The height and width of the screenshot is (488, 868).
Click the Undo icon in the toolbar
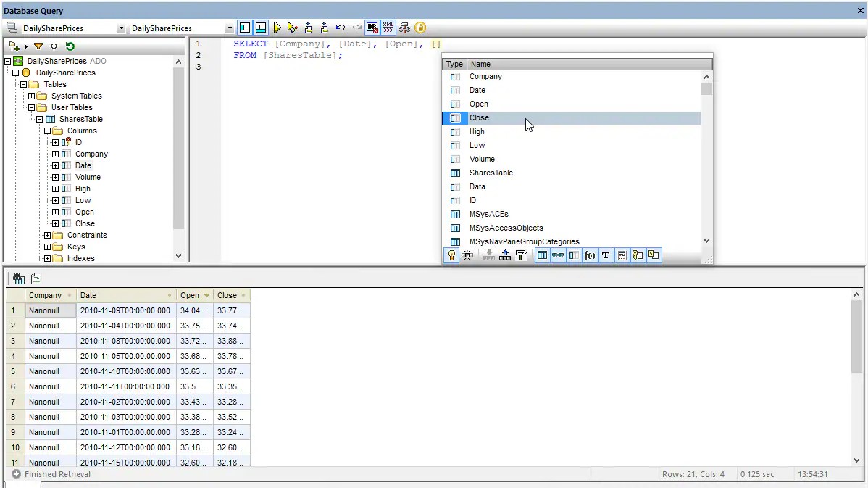(340, 28)
